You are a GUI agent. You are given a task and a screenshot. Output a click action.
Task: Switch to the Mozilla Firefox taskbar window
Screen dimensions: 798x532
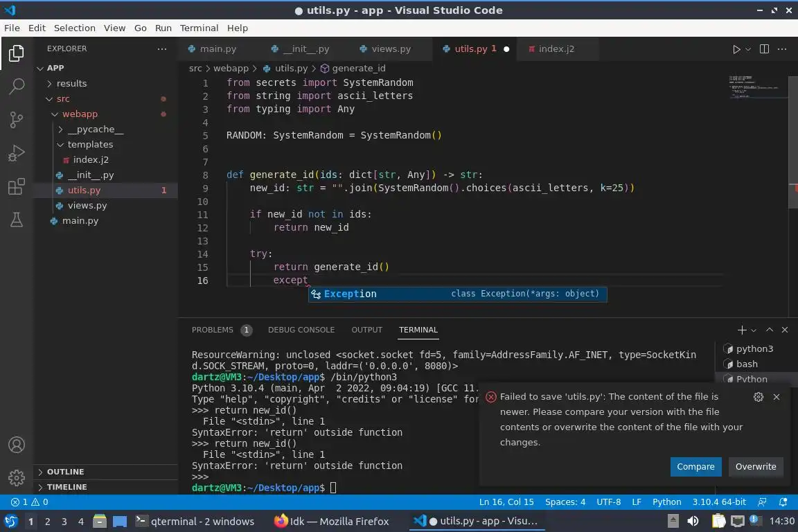coord(332,522)
